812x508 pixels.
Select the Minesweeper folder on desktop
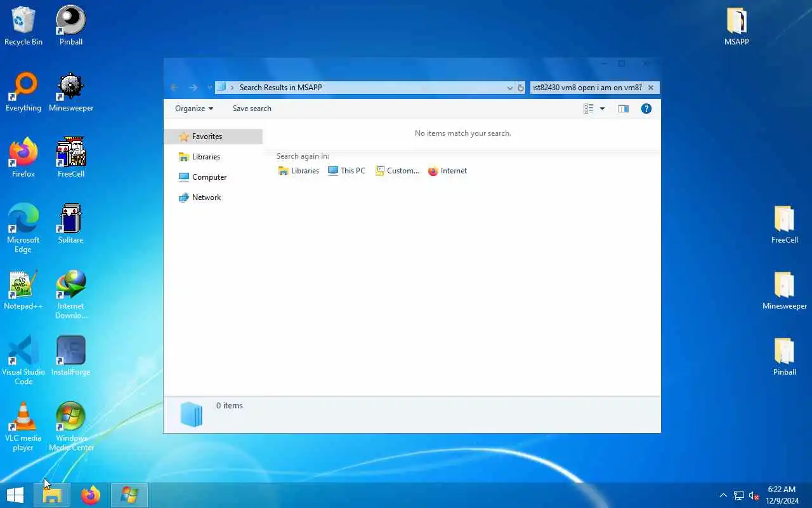click(x=785, y=290)
